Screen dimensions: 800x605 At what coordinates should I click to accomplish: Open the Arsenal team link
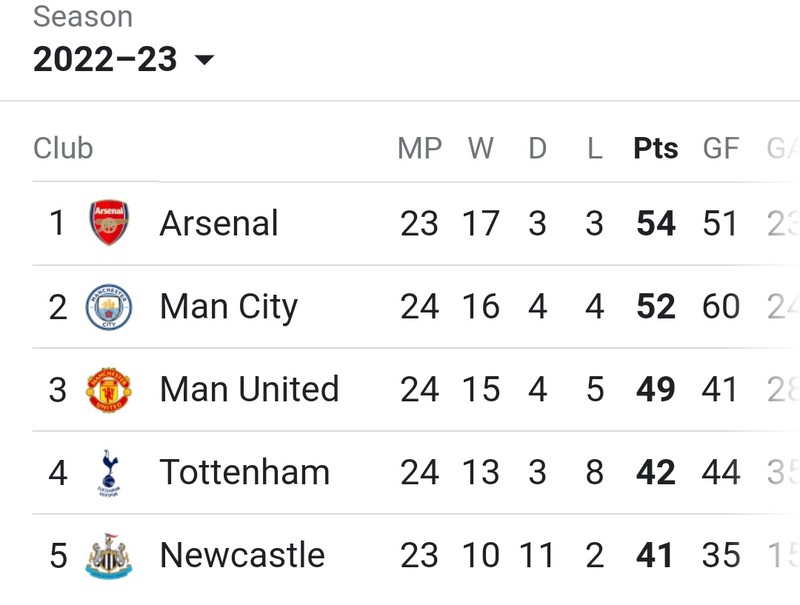tap(219, 223)
